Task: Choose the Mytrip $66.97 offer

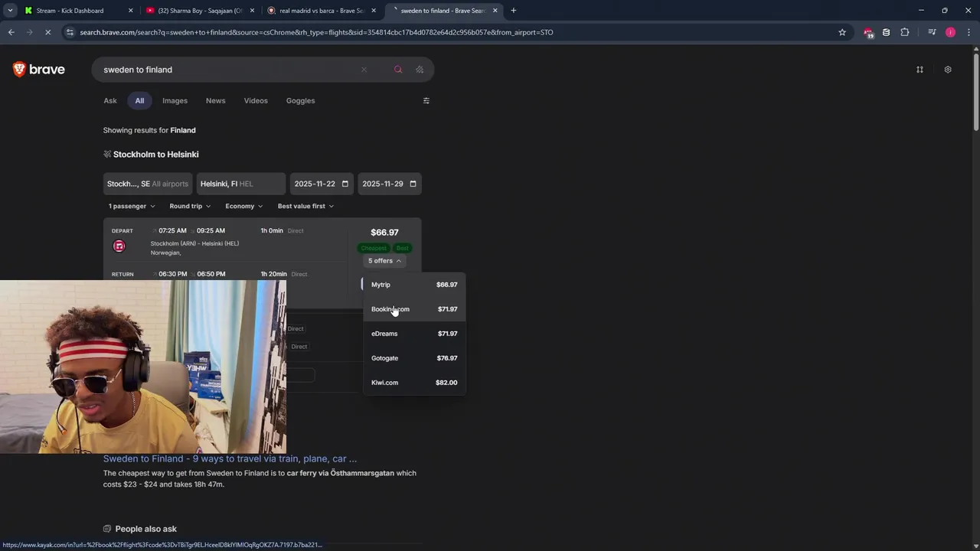Action: (x=414, y=285)
